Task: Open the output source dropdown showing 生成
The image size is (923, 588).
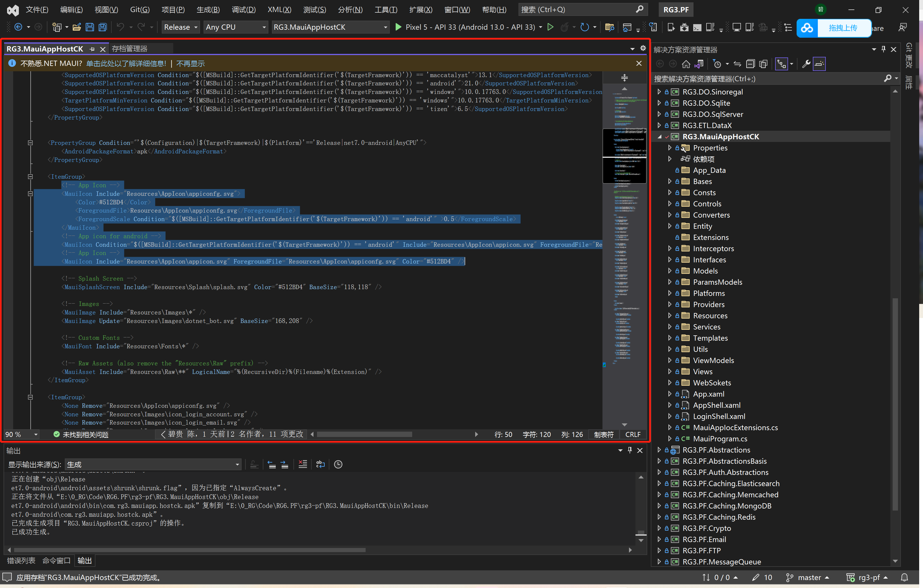Action: pyautogui.click(x=153, y=465)
